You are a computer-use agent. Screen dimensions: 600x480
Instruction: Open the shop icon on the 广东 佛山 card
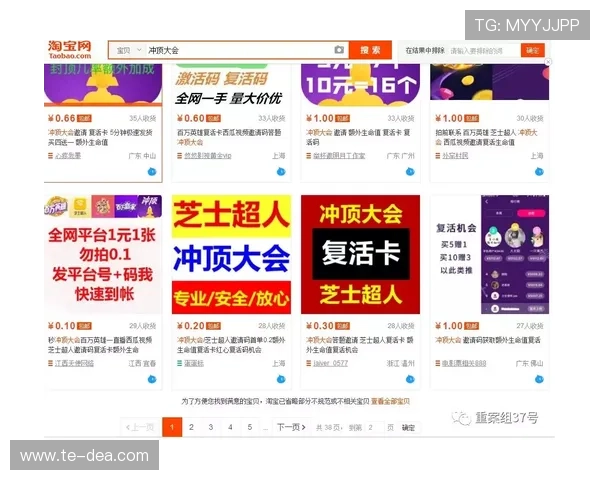coord(438,363)
